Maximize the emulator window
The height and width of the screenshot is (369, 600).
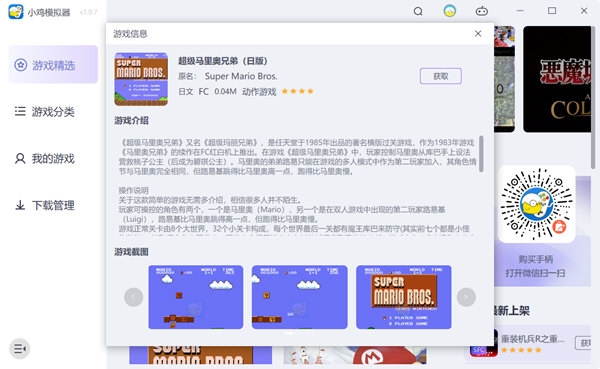pos(552,11)
